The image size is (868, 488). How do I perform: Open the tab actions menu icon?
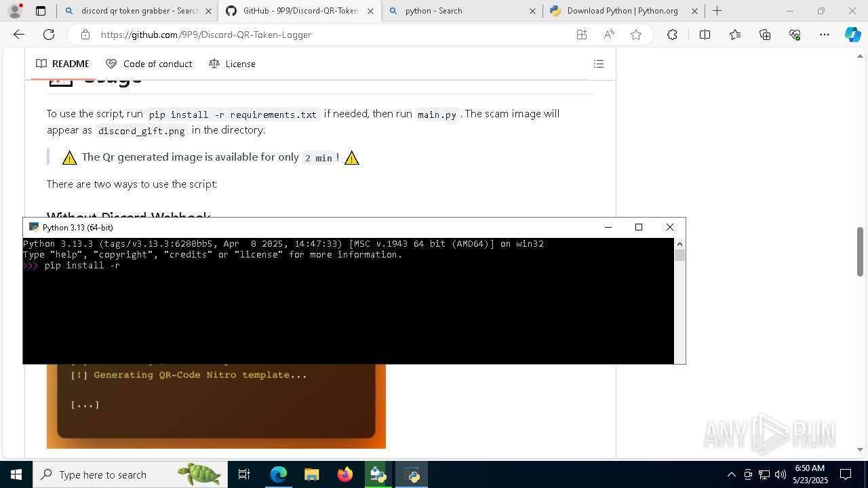41,11
